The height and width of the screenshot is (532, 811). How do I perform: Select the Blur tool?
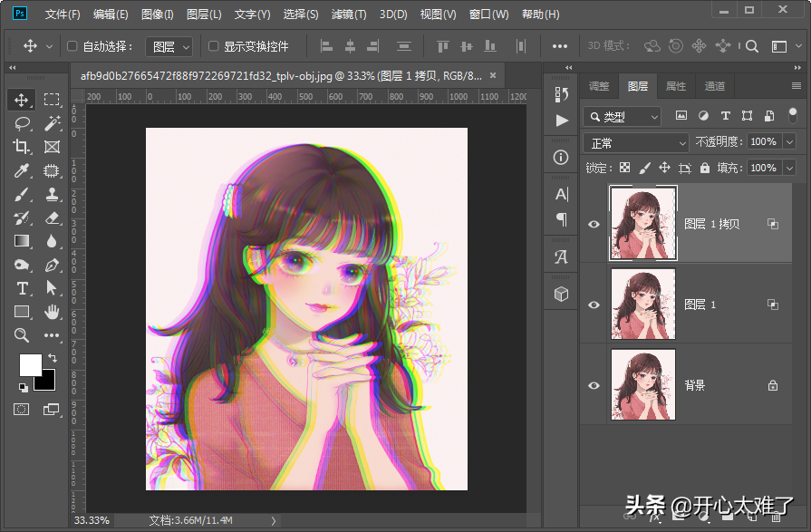point(52,241)
